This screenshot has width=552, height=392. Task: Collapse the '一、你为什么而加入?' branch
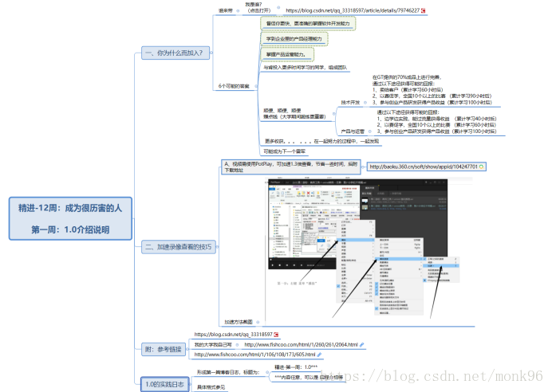(211, 53)
